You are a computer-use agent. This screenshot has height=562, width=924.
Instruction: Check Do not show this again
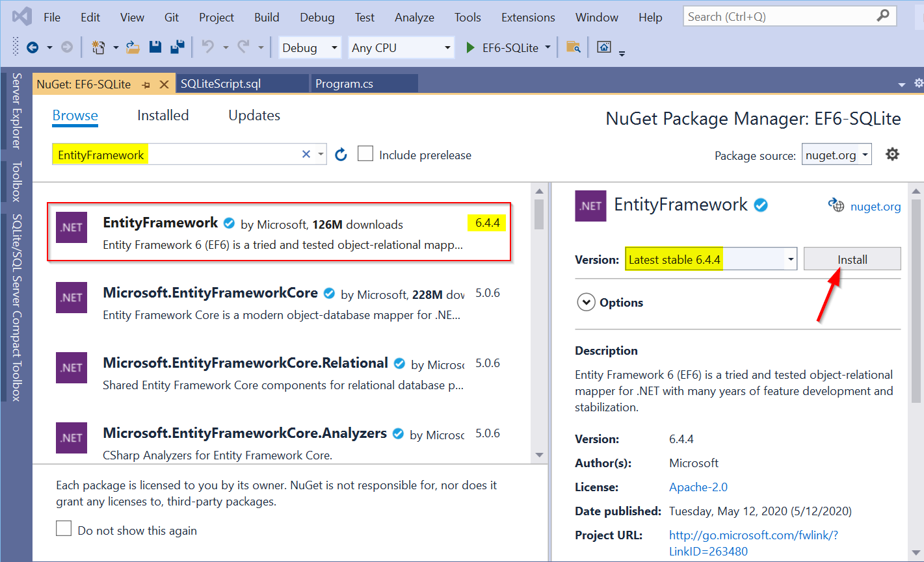coord(63,528)
